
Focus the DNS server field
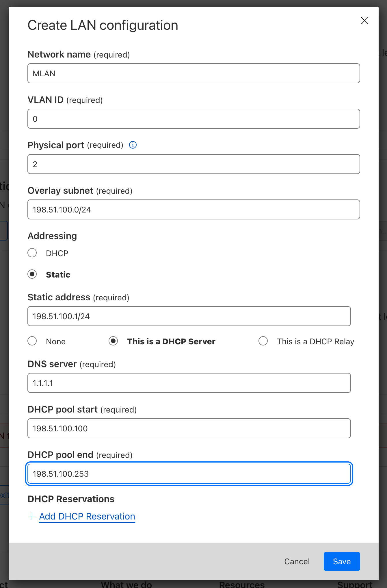point(189,383)
